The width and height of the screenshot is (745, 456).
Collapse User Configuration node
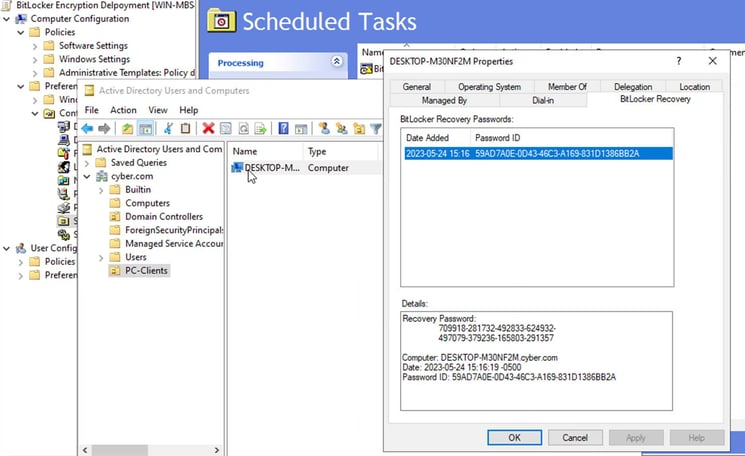click(7, 248)
